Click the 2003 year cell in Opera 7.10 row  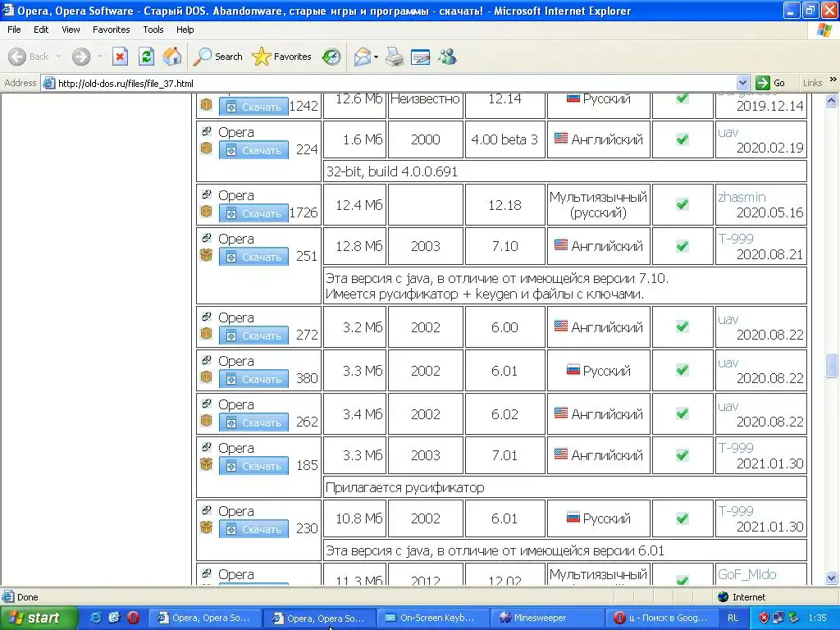(426, 246)
